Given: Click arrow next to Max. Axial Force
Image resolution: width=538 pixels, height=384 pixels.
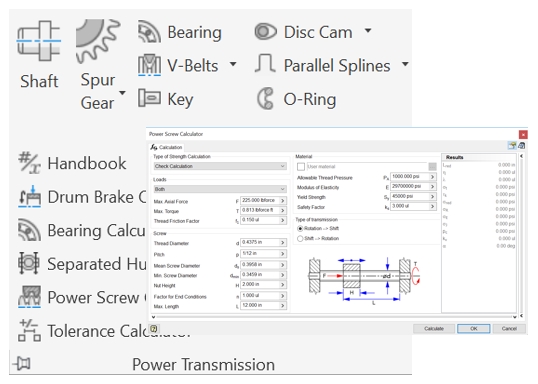Looking at the screenshot, I should click(x=283, y=200).
